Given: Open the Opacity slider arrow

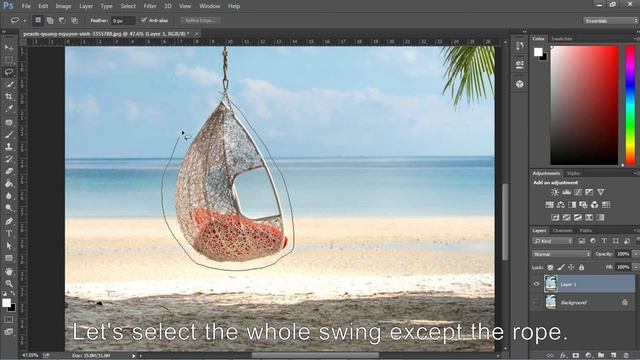Looking at the screenshot, I should [x=636, y=254].
